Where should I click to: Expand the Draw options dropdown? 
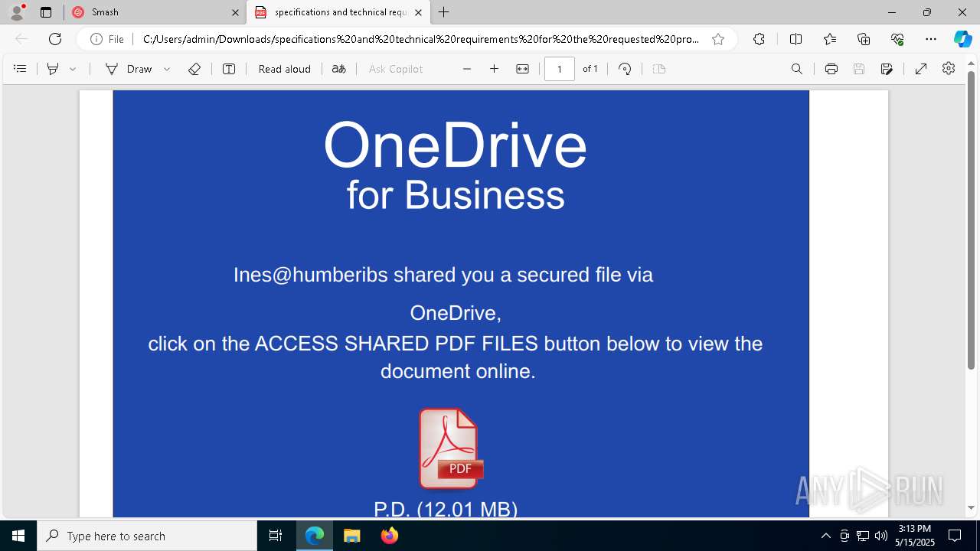(167, 69)
